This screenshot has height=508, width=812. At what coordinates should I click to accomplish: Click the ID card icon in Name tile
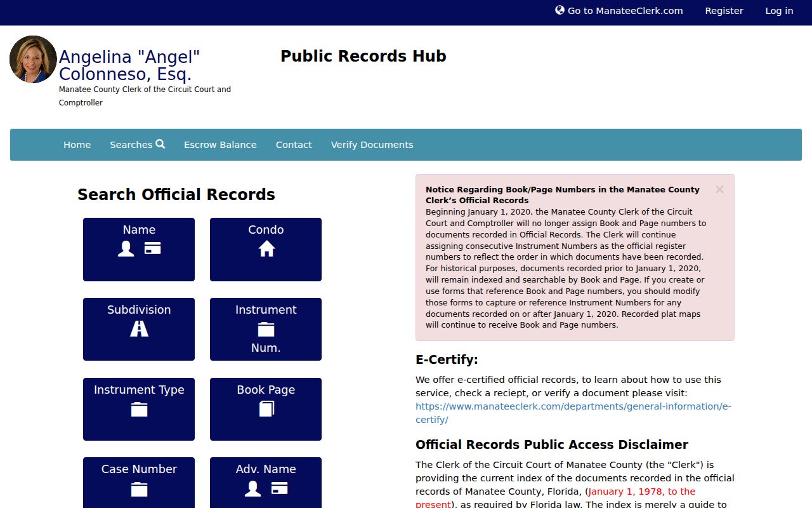[x=152, y=248]
